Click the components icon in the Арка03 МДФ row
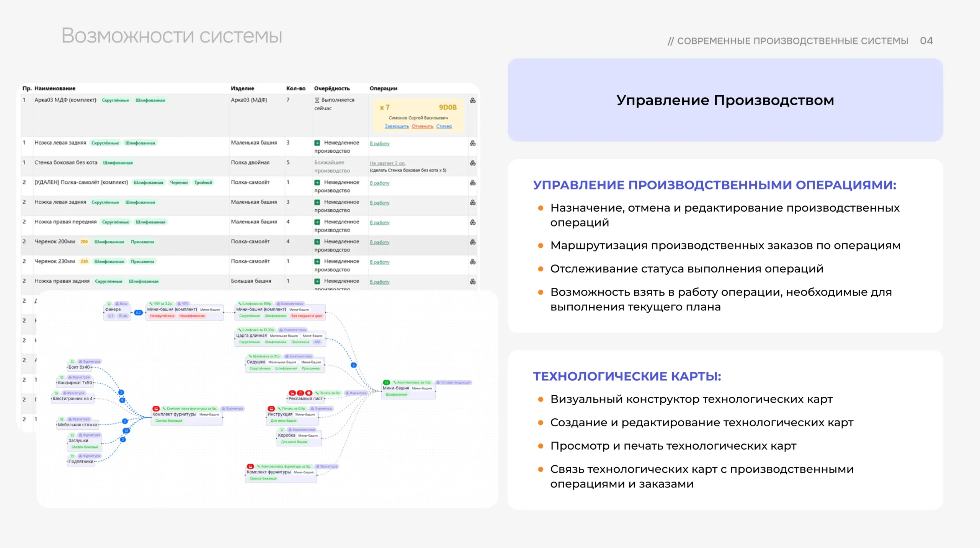 473,100
